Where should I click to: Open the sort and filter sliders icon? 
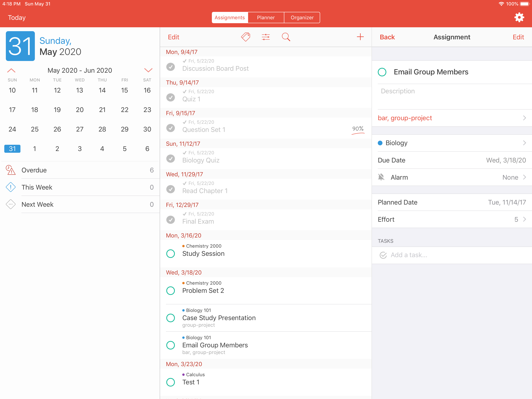(x=266, y=37)
